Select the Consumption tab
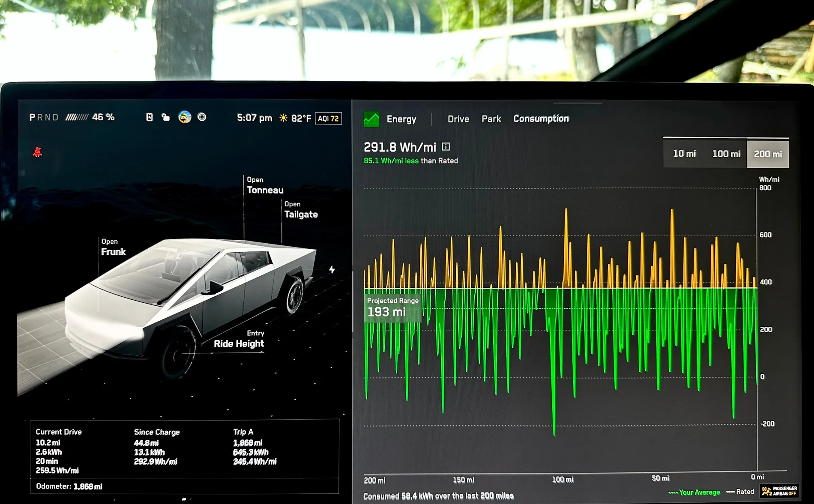The image size is (814, 504). (x=541, y=119)
